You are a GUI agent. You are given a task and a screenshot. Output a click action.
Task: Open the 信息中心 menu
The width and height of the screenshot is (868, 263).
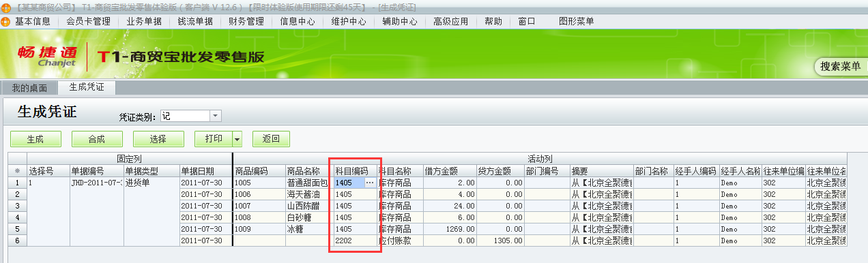[x=298, y=21]
